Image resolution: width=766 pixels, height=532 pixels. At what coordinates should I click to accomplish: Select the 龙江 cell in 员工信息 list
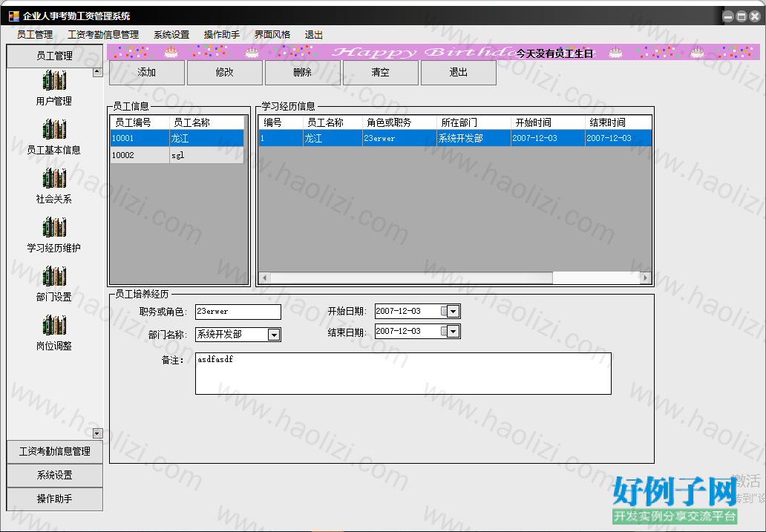(206, 138)
